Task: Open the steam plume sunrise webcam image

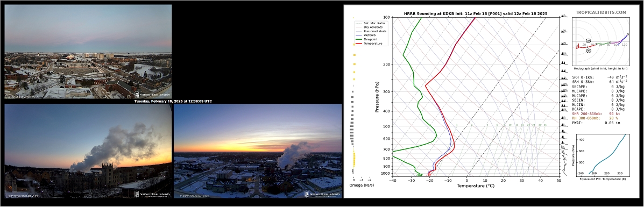Action: 88,151
